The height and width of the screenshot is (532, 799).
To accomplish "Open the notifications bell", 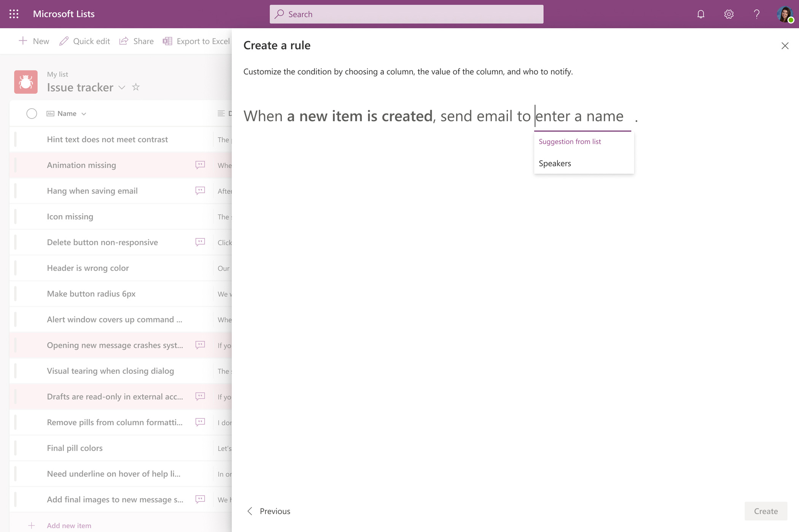I will click(x=700, y=14).
